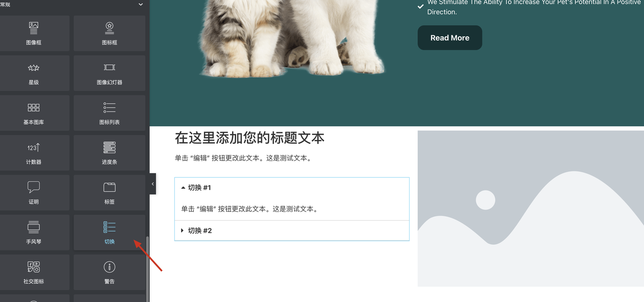Select the 基本图库 basic gallery widget
Screen dimensions: 644x302
34,113
